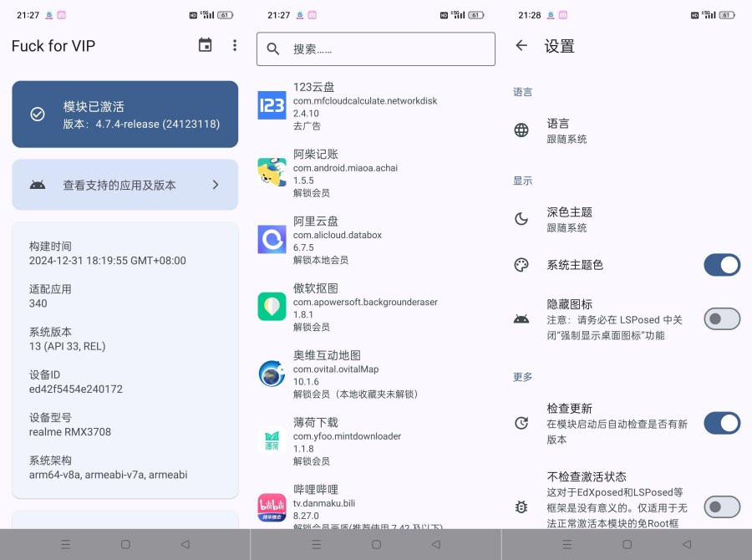Viewport: 752px width, 560px height.
Task: Tap the 阿柴记账 app icon
Action: click(272, 172)
